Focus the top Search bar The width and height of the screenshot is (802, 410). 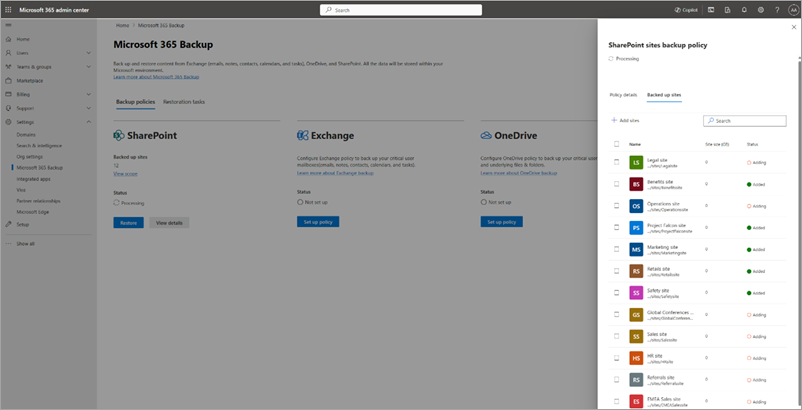coord(401,10)
